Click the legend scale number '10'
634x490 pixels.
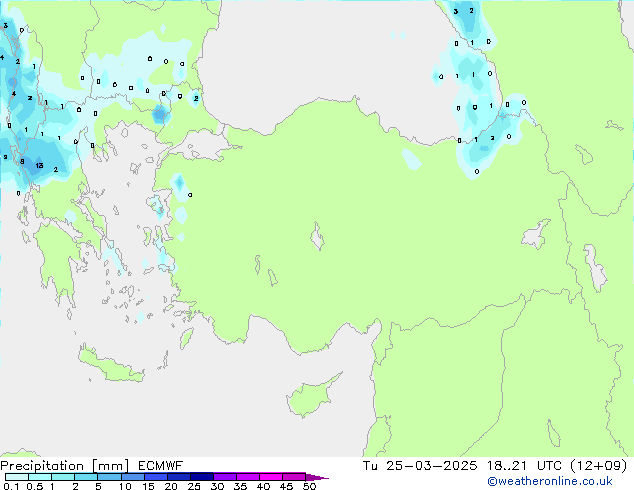125,486
